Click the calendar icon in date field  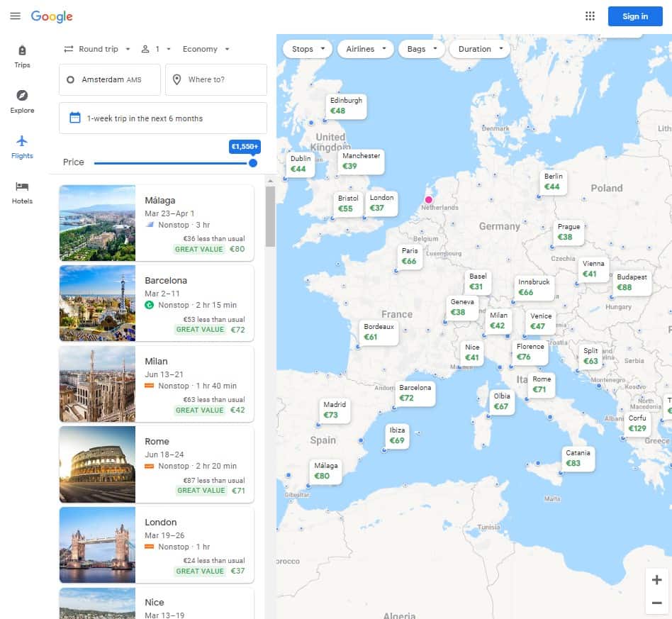pos(75,118)
